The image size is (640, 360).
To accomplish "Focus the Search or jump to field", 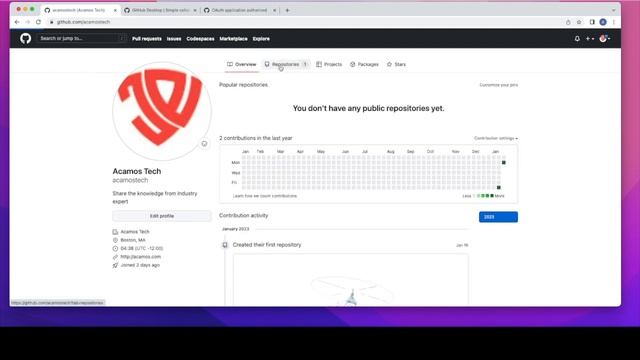I will click(81, 38).
